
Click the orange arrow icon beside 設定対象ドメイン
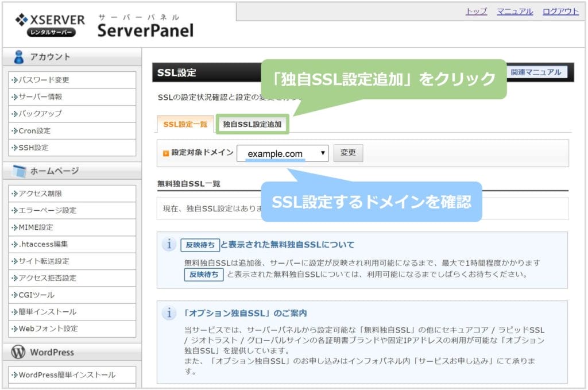pyautogui.click(x=166, y=153)
